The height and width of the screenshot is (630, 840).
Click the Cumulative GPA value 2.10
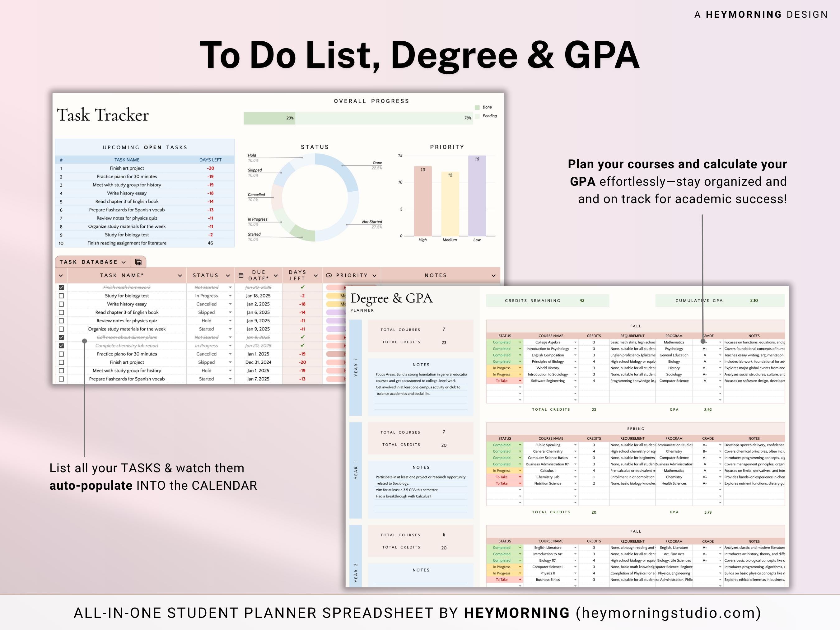(x=754, y=301)
